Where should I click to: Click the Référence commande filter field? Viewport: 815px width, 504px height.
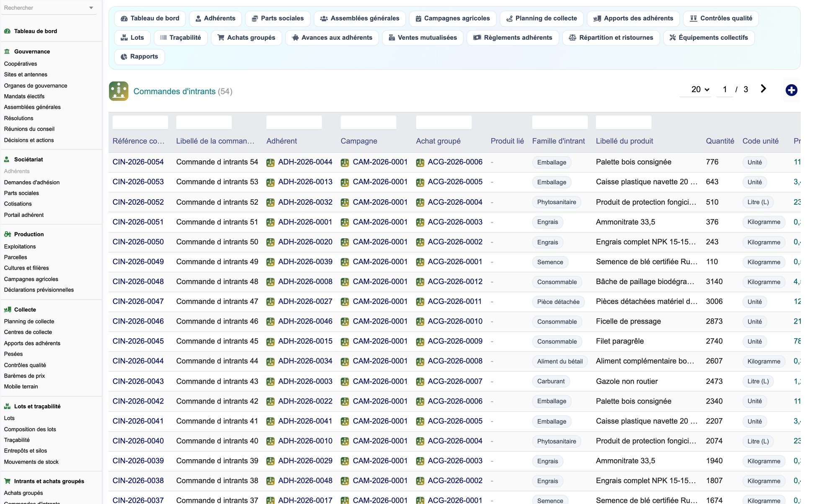click(x=140, y=122)
